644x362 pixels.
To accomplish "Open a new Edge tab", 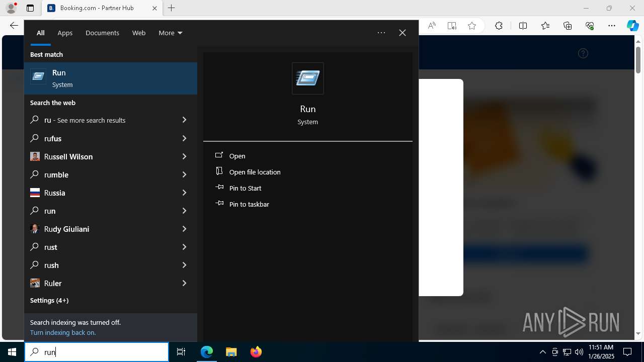I will (172, 8).
